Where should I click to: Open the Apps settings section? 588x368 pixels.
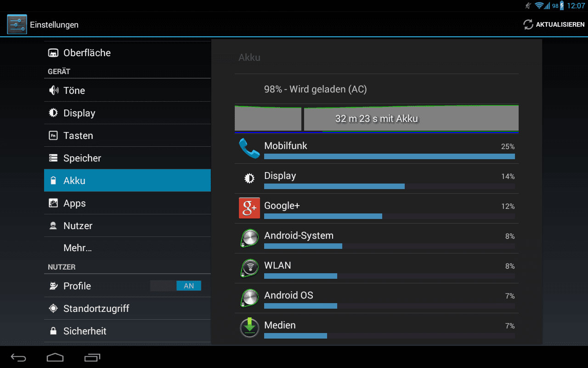(x=127, y=203)
